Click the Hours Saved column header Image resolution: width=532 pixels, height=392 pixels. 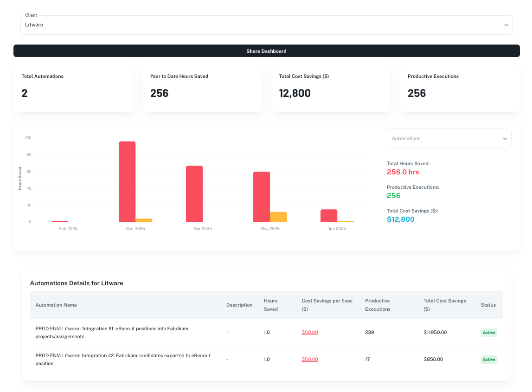click(x=271, y=305)
